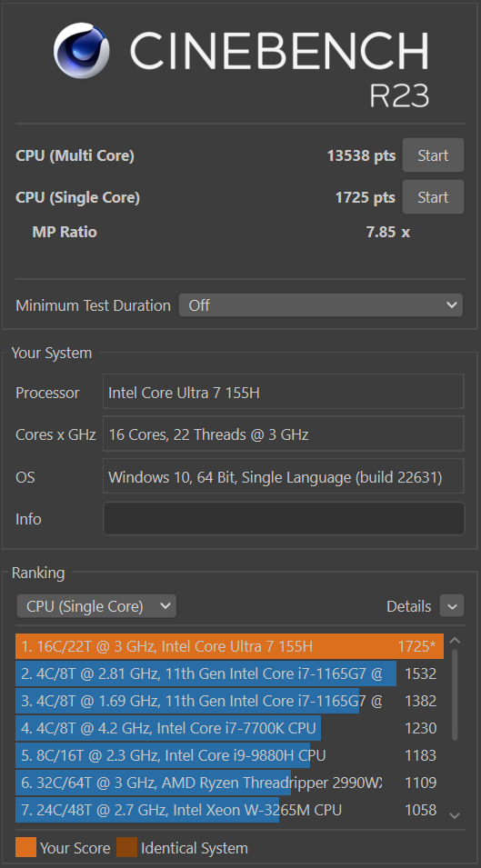Open the CPU (Single Core) ranking dropdown
This screenshot has height=868, width=481.
[x=96, y=606]
